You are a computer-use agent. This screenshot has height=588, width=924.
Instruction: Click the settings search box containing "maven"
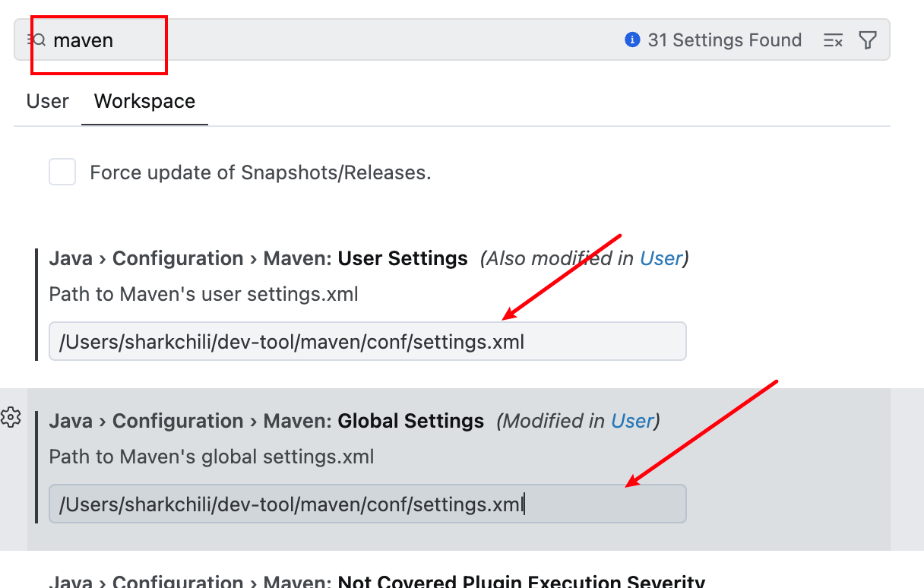(x=451, y=40)
